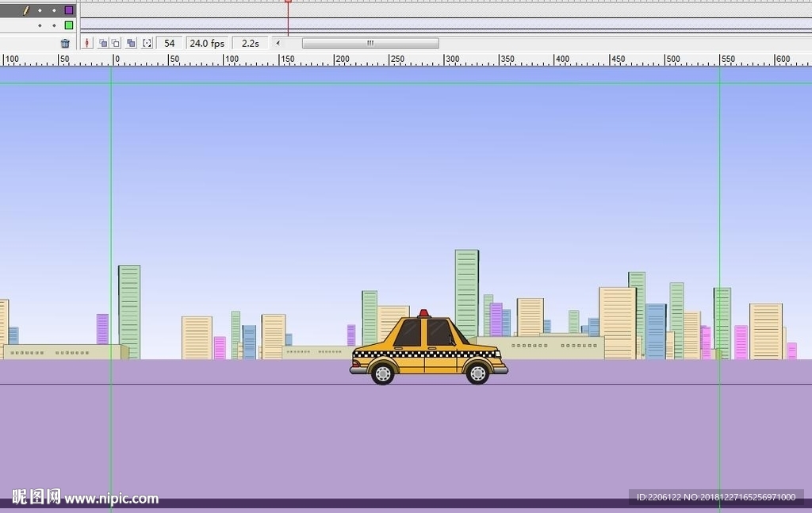The width and height of the screenshot is (812, 513).
Task: Click the purple layer's frame span
Action: point(446,10)
